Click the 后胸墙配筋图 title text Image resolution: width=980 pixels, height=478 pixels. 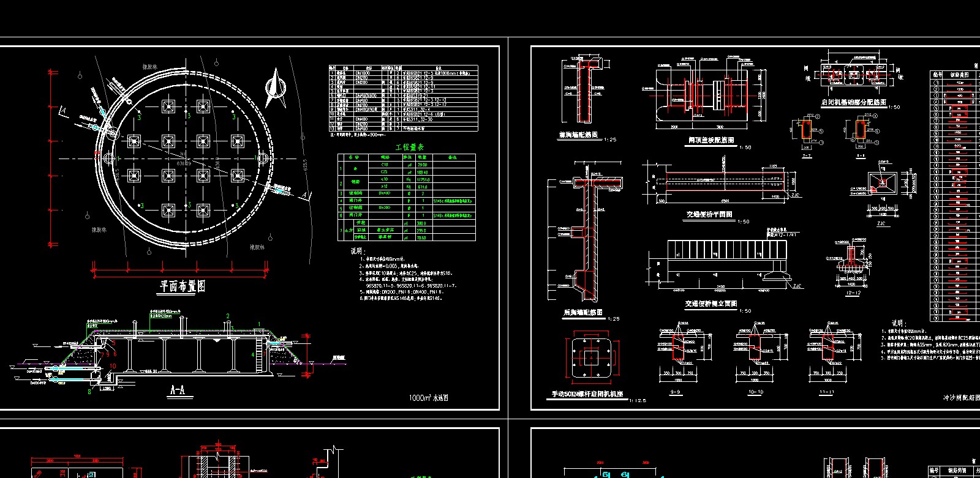[x=582, y=313]
